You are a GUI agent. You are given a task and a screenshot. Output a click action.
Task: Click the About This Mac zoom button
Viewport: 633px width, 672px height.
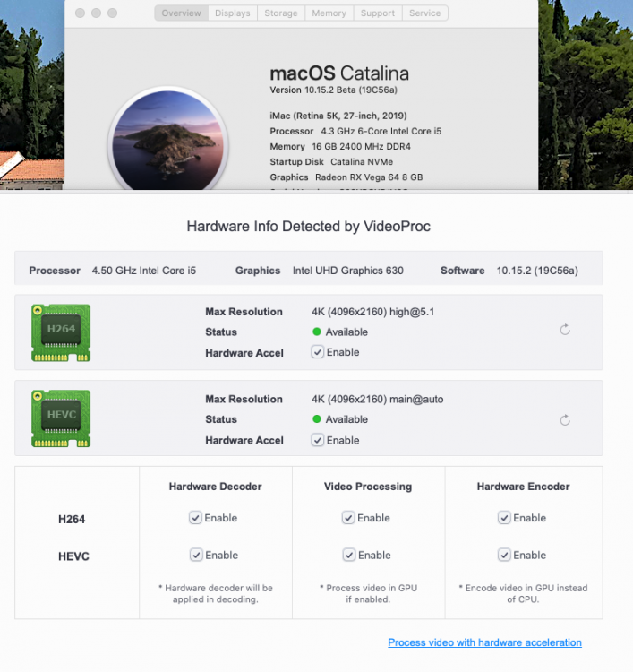point(112,13)
